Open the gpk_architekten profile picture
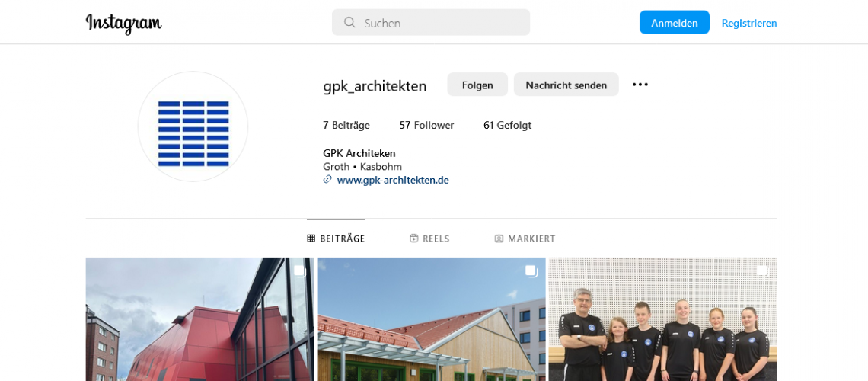 [193, 126]
